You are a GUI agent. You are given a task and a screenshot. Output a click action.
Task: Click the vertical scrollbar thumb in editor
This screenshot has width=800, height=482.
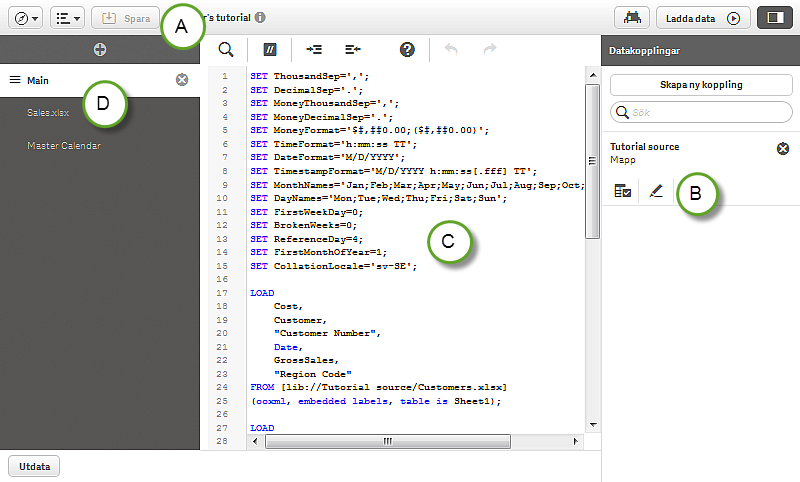pos(592,161)
